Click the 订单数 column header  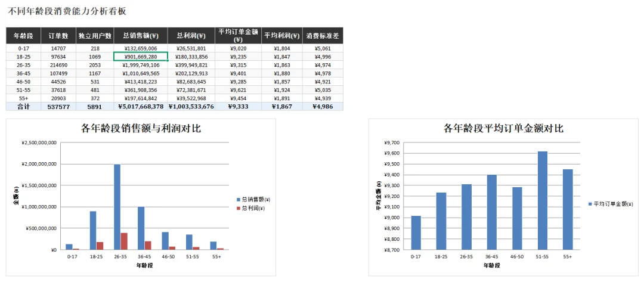coord(58,36)
